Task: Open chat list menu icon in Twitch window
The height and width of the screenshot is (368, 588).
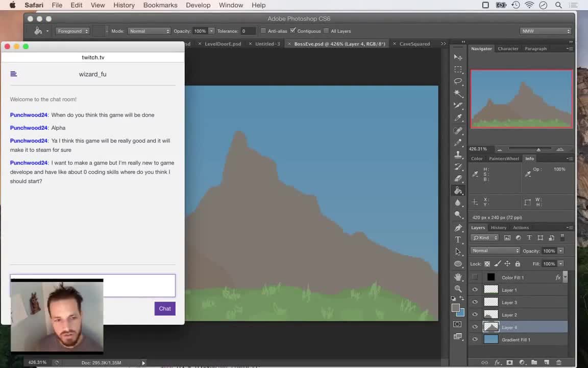Action: [13, 74]
